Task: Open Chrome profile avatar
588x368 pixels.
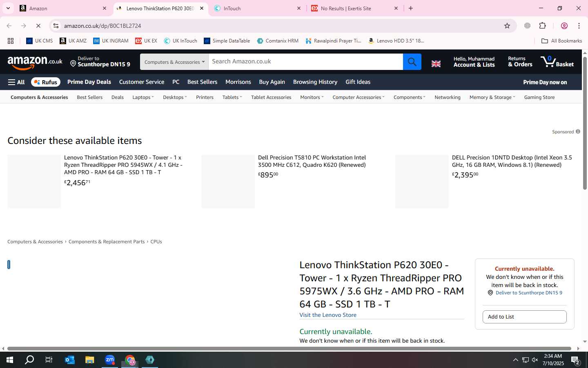Action: (x=564, y=26)
